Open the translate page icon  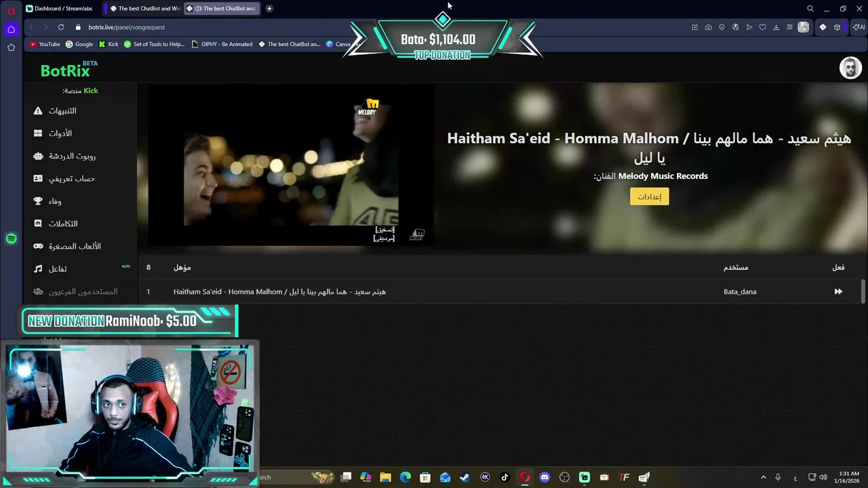coord(735,27)
